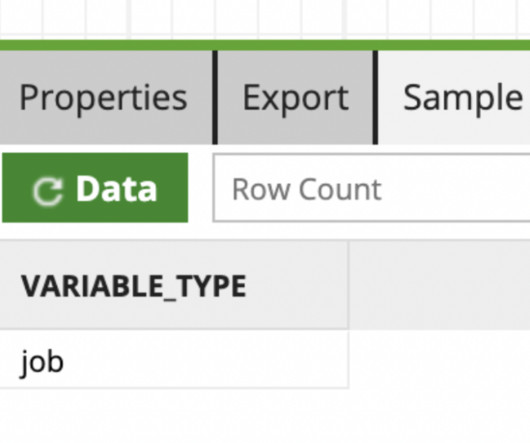Click the circular refresh arrow icon
530x443 pixels.
[48, 191]
